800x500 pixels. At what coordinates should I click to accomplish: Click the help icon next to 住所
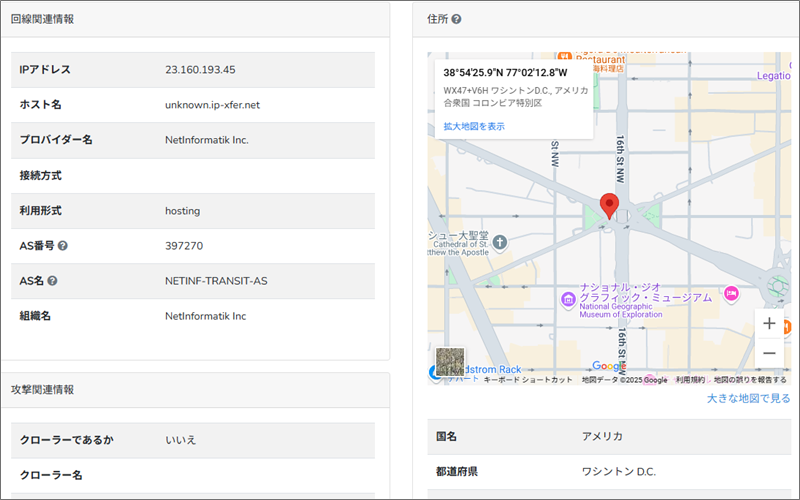pos(457,19)
